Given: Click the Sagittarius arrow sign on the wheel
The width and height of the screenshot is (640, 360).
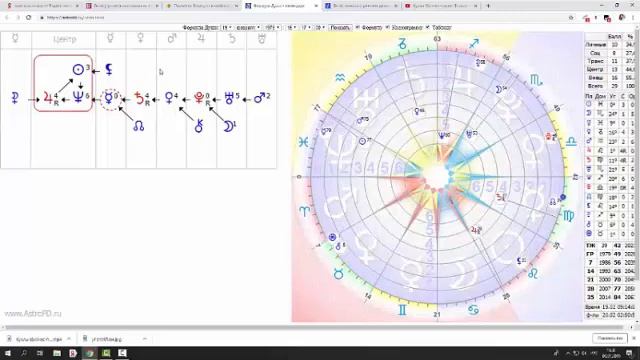Looking at the screenshot, I should pyautogui.click(x=474, y=43).
